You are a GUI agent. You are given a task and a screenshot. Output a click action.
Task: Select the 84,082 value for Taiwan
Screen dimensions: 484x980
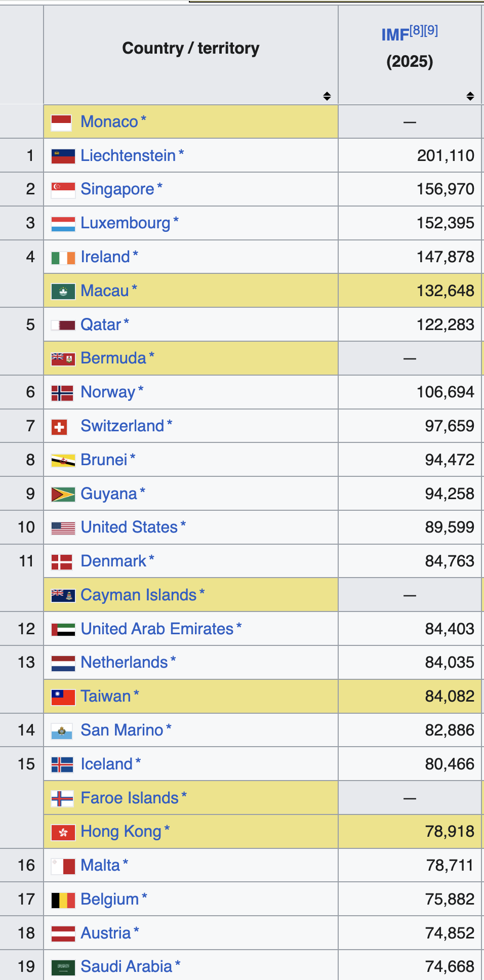(x=450, y=697)
